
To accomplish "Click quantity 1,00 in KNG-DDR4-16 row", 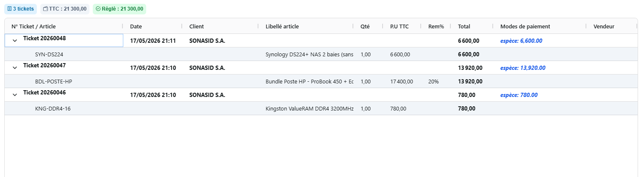I will (366, 108).
